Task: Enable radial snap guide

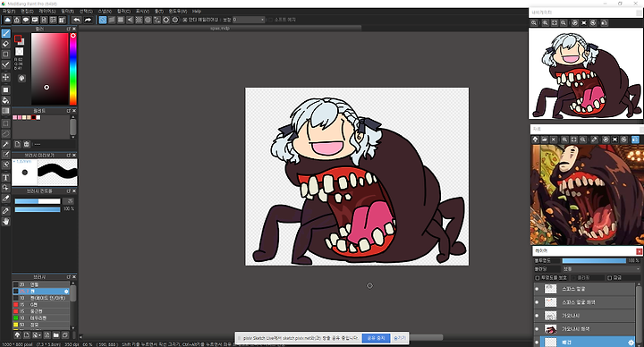Action: (139, 20)
